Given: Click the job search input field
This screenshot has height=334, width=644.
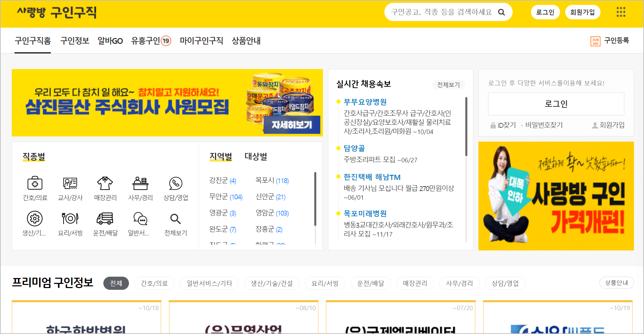Looking at the screenshot, I should coord(441,12).
